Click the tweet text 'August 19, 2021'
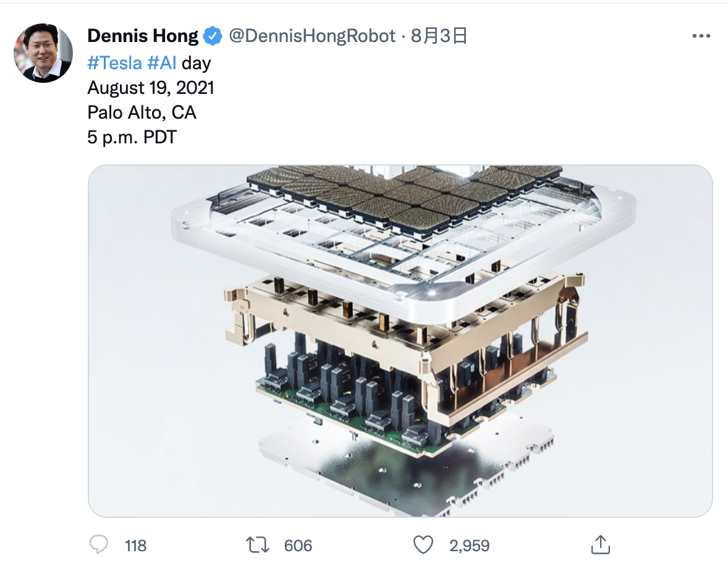 pos(151,88)
